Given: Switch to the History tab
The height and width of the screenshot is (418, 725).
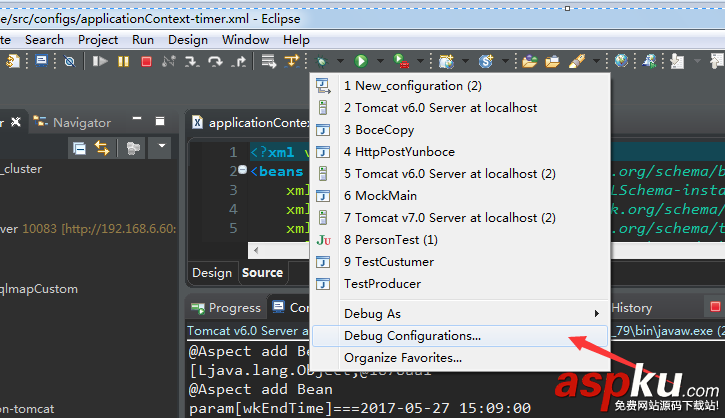Looking at the screenshot, I should pyautogui.click(x=632, y=307).
